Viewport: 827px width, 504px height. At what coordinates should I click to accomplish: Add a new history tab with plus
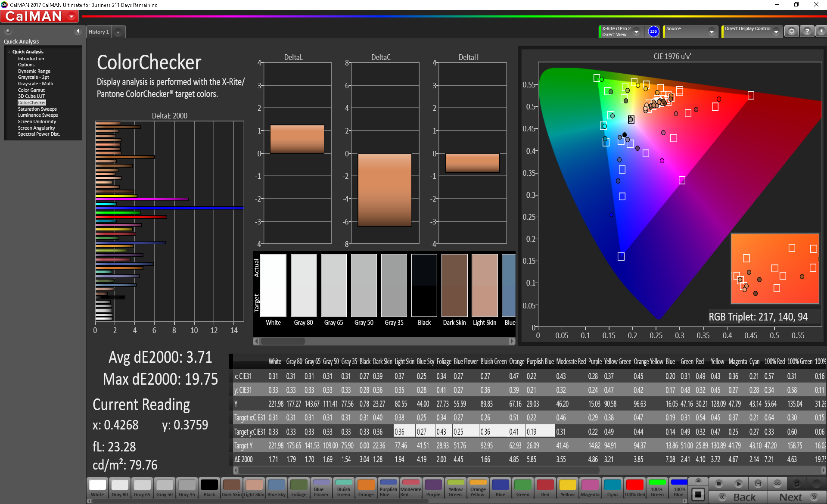pos(118,32)
